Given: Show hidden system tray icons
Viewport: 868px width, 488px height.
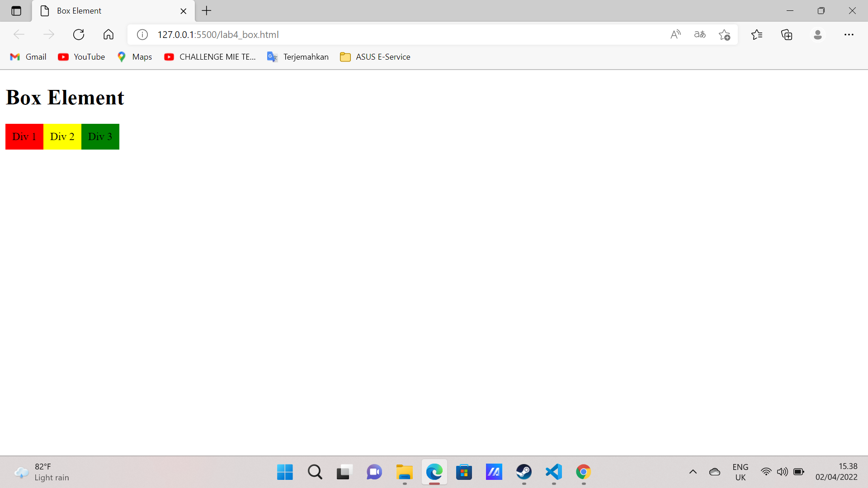Looking at the screenshot, I should 693,472.
